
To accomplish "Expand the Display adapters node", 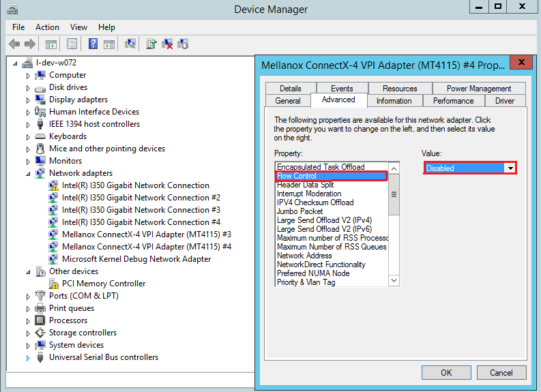I will click(28, 100).
